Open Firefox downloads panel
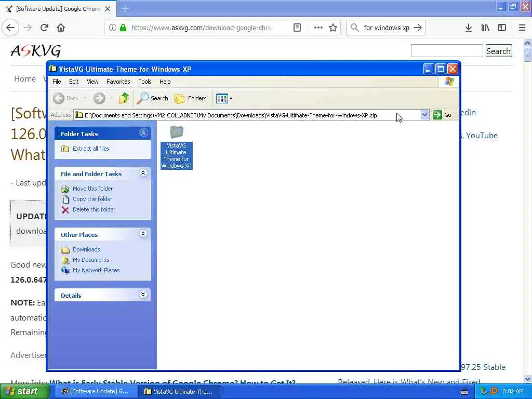 pyautogui.click(x=469, y=28)
